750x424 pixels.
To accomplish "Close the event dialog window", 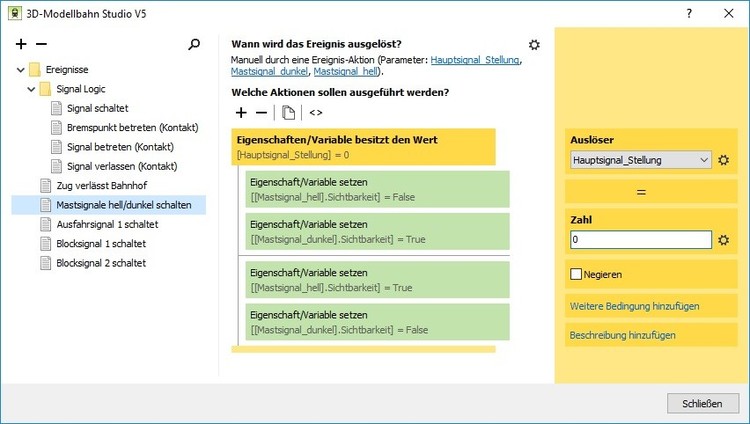I will click(728, 13).
